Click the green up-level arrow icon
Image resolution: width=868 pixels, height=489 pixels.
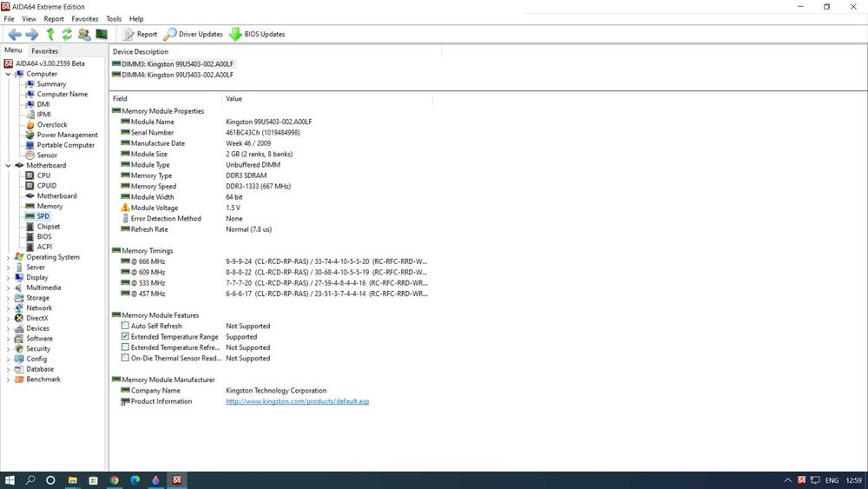[50, 35]
